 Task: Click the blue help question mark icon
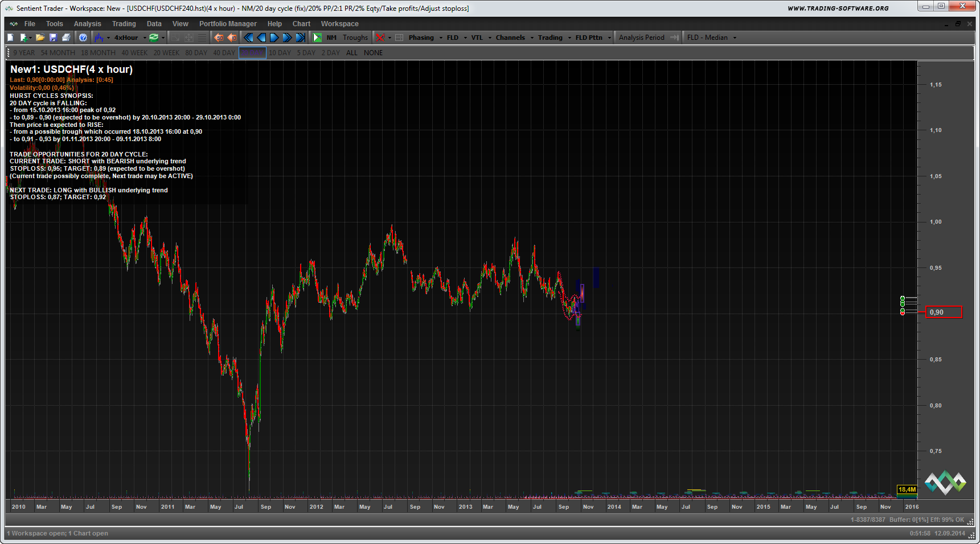pyautogui.click(x=83, y=38)
